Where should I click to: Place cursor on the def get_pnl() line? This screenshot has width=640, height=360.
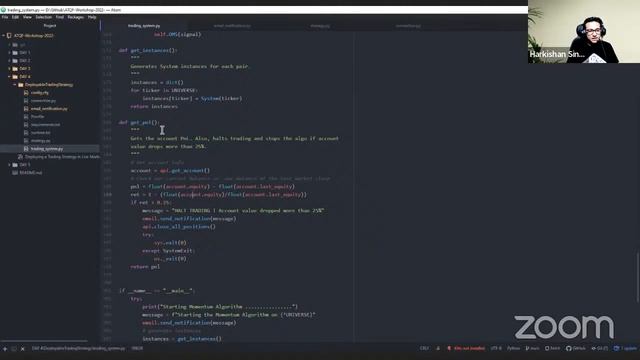(x=138, y=122)
